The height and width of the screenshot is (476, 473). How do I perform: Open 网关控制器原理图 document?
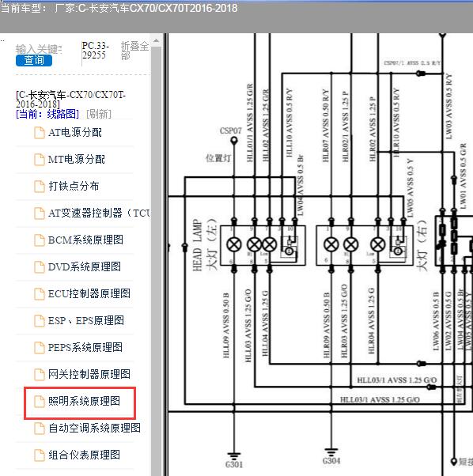coord(89,374)
